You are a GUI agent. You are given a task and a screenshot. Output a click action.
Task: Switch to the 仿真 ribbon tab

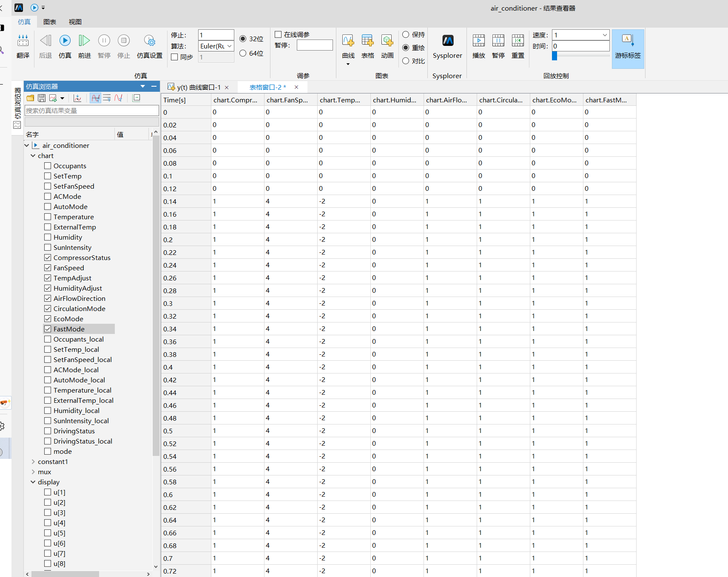(24, 22)
